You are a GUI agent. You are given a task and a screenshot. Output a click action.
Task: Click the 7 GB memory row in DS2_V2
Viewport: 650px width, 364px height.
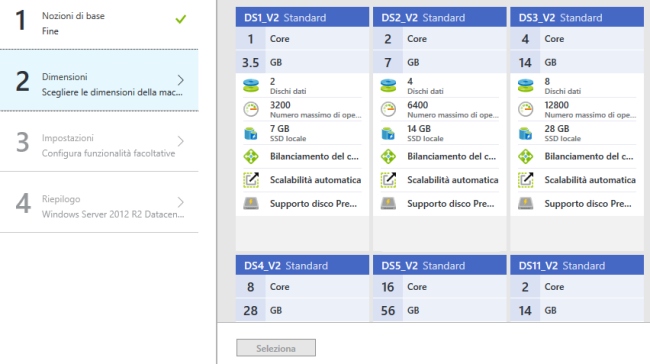(x=439, y=62)
